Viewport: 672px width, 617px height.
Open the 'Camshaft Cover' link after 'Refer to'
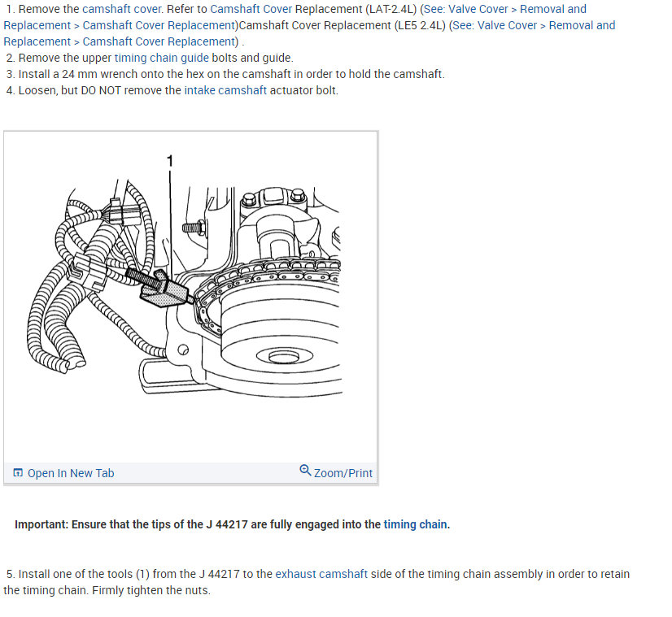[251, 9]
